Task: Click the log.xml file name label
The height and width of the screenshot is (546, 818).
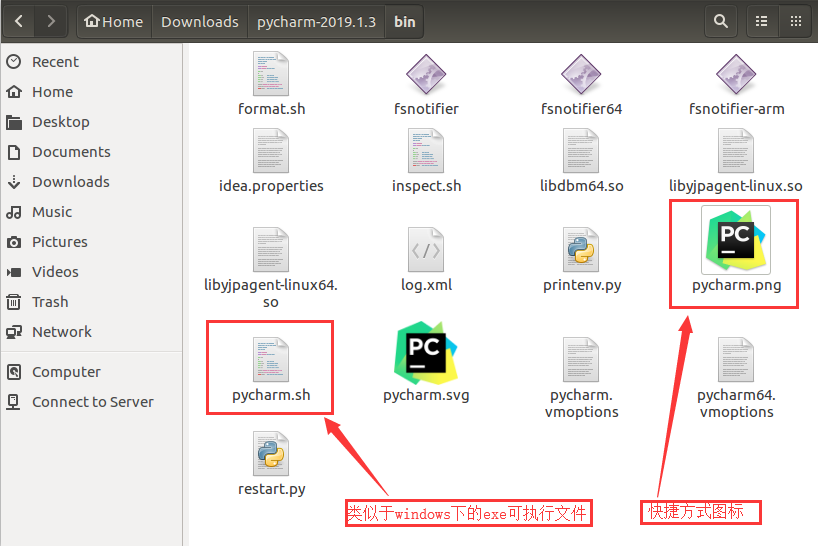Action: pos(426,285)
